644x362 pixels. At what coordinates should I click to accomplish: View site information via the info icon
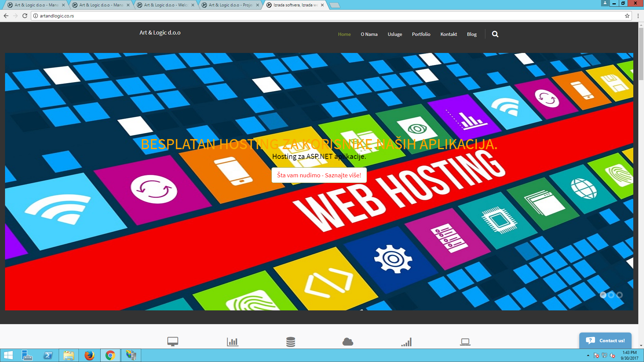tap(36, 16)
